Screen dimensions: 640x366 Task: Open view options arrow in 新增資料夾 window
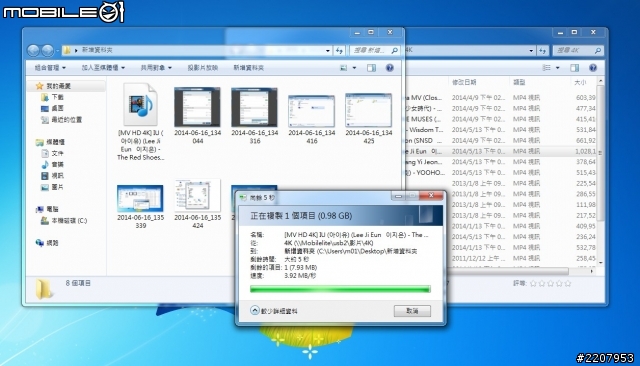coord(354,68)
